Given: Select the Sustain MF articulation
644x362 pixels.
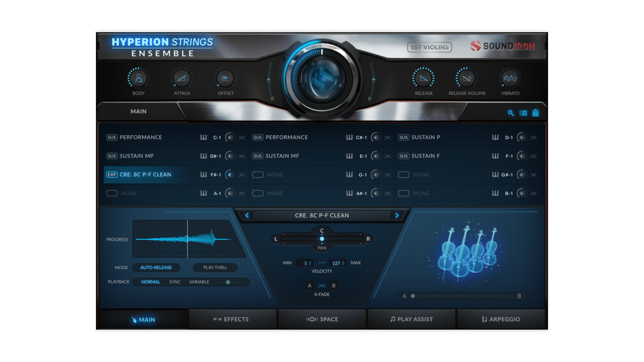Looking at the screenshot, I should 282,156.
